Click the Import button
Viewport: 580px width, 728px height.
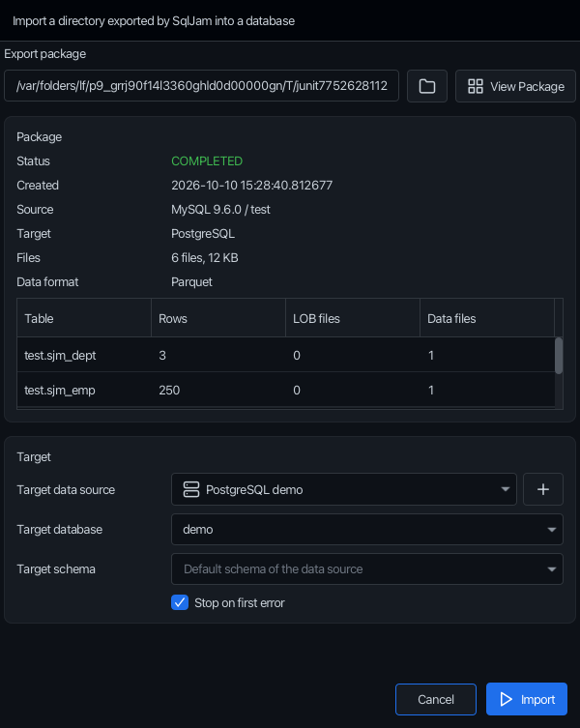pos(527,699)
